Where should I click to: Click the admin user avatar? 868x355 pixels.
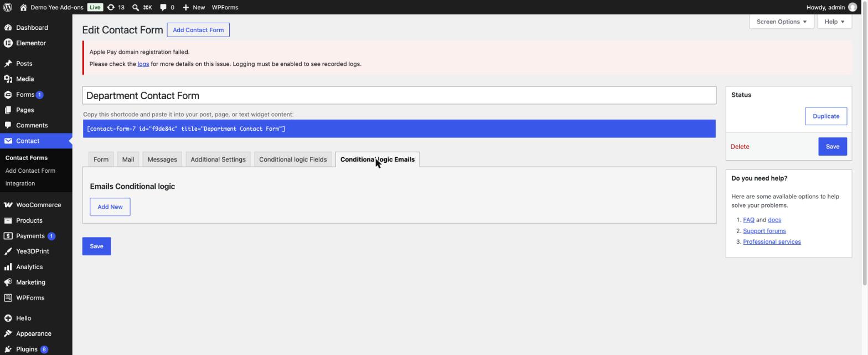(x=852, y=7)
